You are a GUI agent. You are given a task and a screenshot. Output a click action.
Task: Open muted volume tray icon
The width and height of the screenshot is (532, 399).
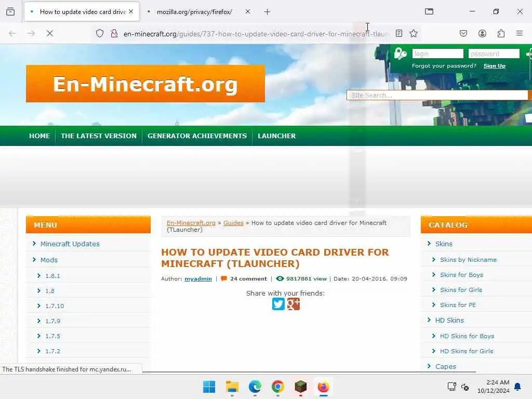(x=465, y=387)
